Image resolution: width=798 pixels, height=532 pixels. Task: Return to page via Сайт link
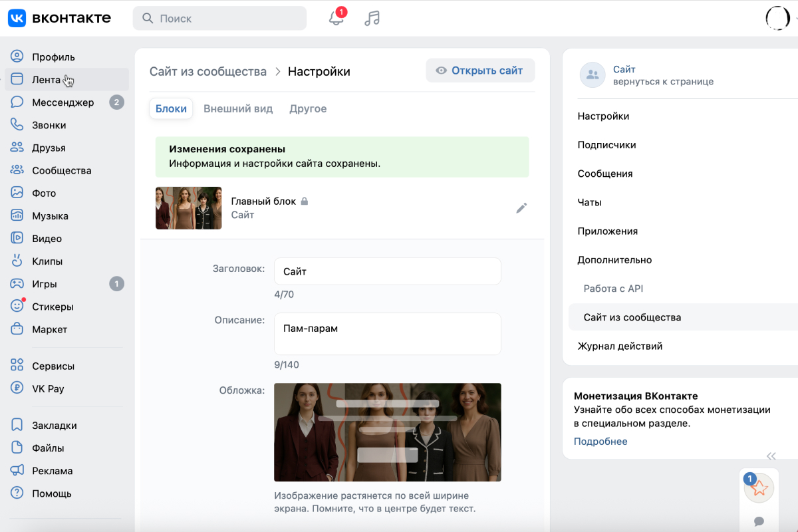tap(624, 69)
